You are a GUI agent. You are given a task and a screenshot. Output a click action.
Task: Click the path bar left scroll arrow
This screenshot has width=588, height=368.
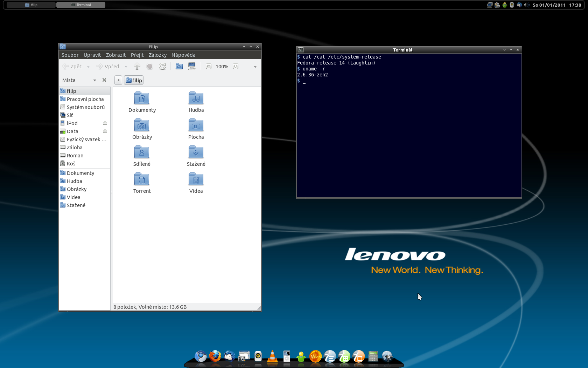(x=118, y=80)
